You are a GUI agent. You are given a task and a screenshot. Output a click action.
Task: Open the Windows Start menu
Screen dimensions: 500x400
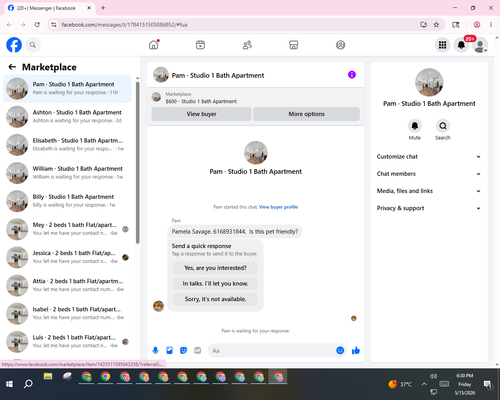tap(9, 384)
